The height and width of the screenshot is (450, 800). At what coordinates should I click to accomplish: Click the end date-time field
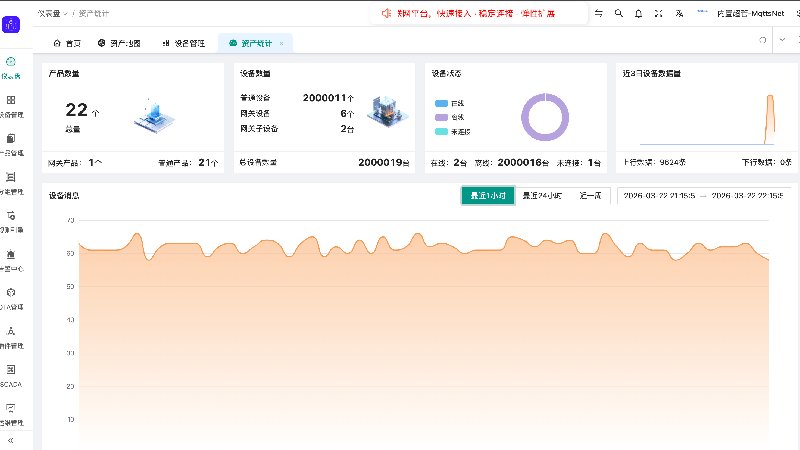747,195
